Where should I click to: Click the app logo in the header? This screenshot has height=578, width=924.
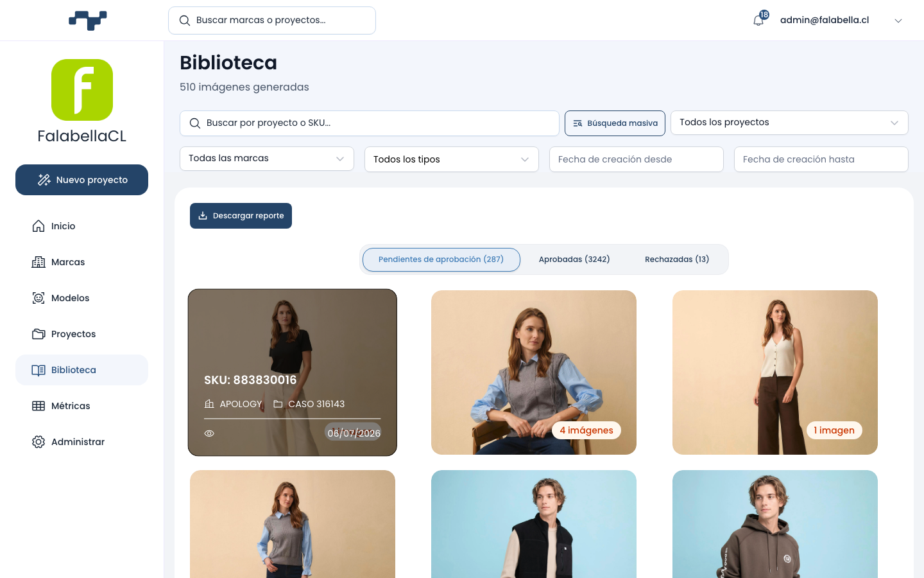88,21
